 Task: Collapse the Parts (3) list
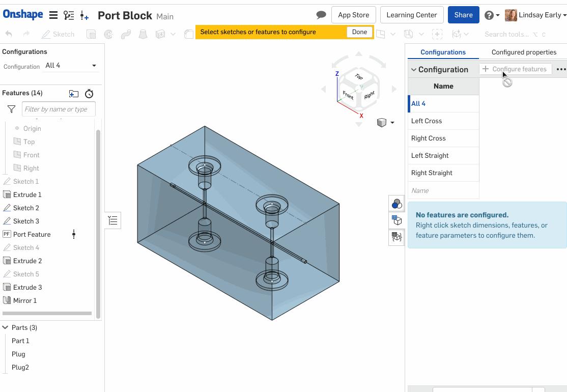(6, 327)
